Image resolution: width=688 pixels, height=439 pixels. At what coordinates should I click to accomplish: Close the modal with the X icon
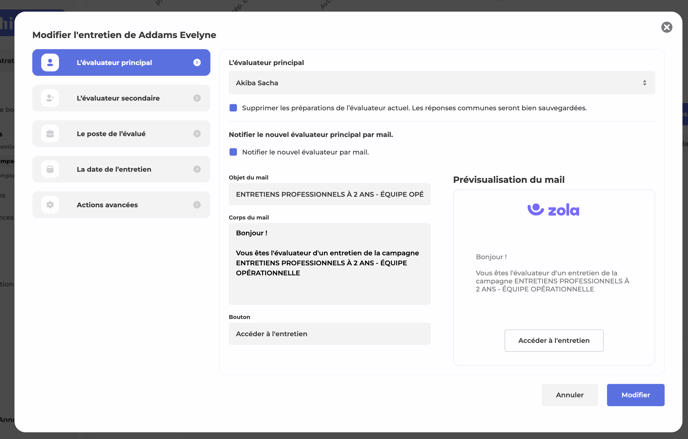pyautogui.click(x=666, y=27)
